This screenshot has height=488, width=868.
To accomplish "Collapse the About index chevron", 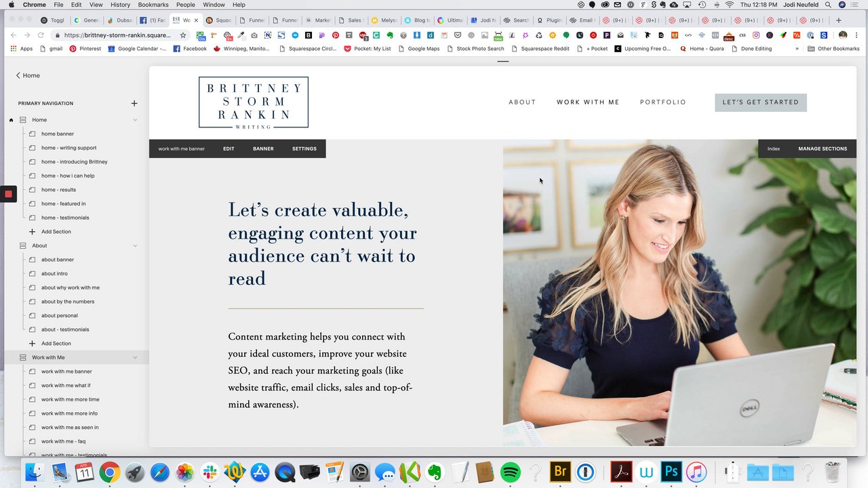I will (135, 245).
